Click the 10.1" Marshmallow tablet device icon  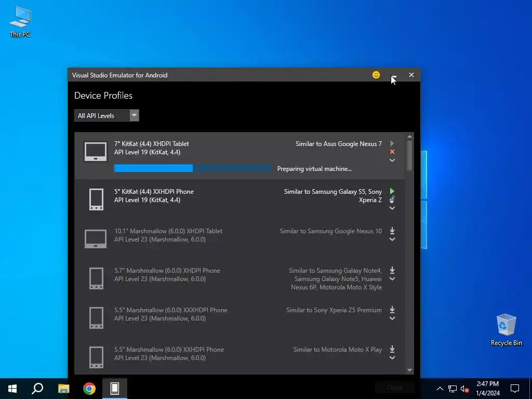[96, 238]
